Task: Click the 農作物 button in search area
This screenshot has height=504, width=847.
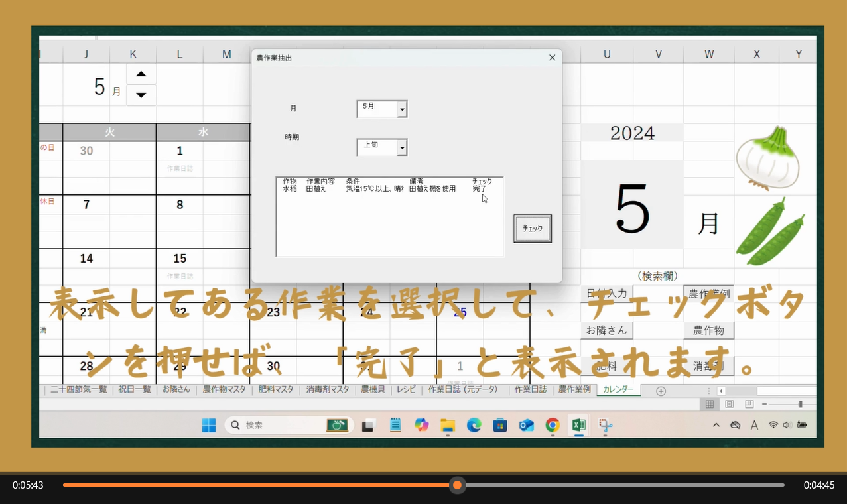Action: click(708, 330)
